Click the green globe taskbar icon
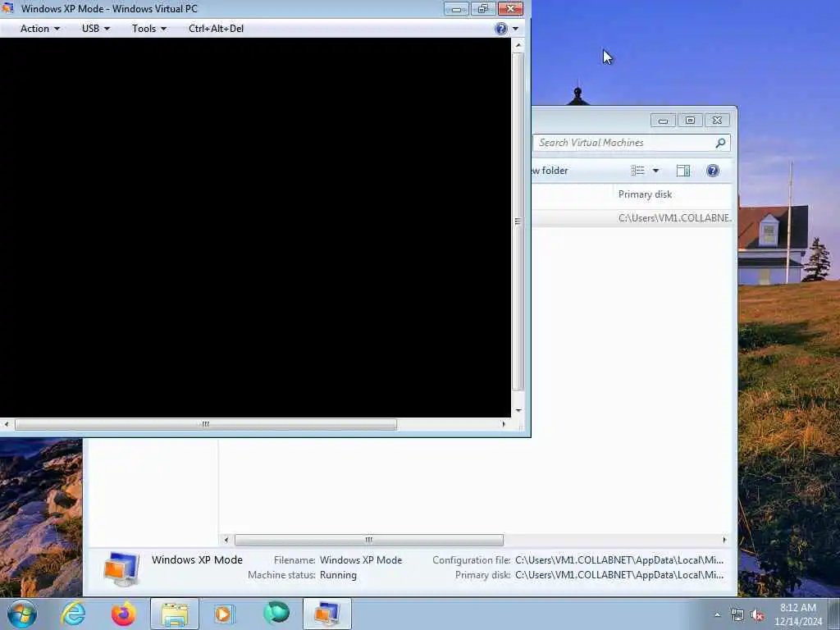 tap(276, 614)
